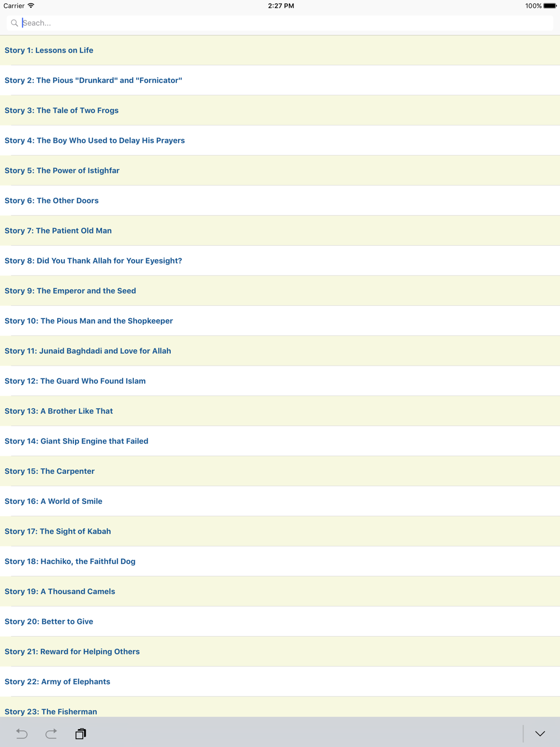Open Story 23: The Fisherman
The image size is (560, 747).
(280, 707)
